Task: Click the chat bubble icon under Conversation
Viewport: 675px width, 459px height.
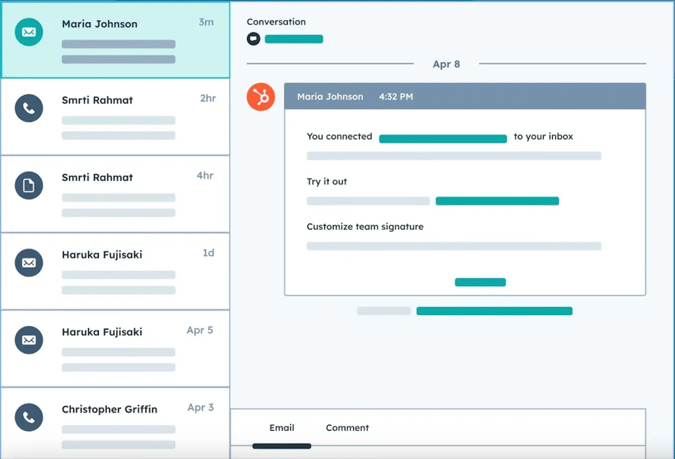Action: [254, 39]
